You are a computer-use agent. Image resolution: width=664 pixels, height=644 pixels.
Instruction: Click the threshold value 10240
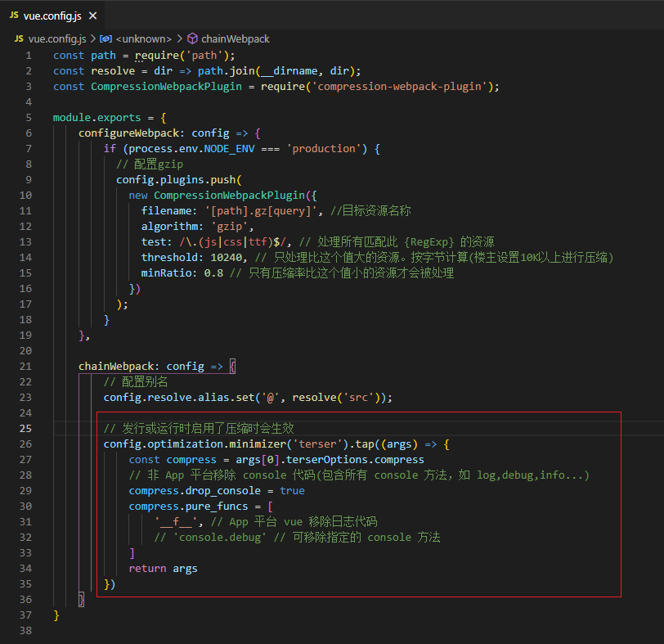[x=225, y=258]
